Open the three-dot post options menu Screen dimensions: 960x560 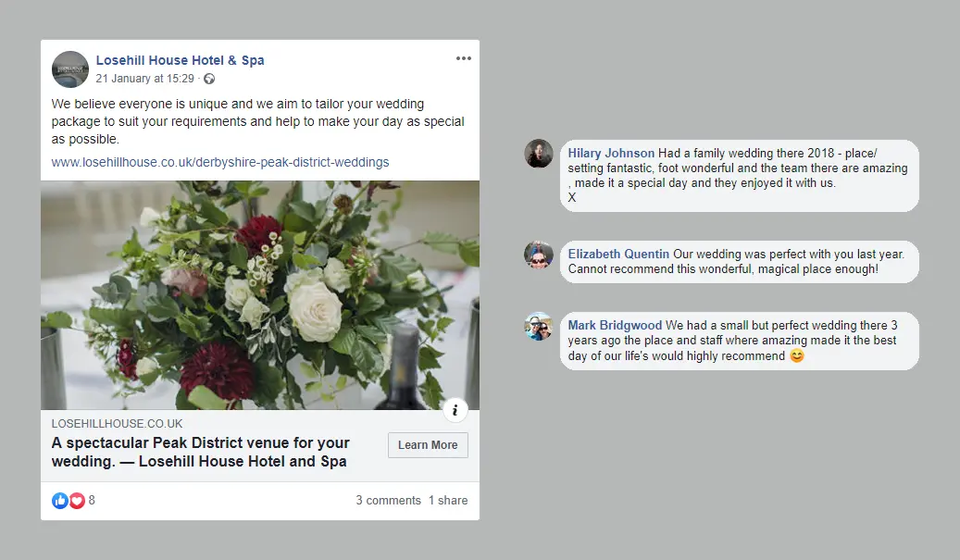click(464, 58)
